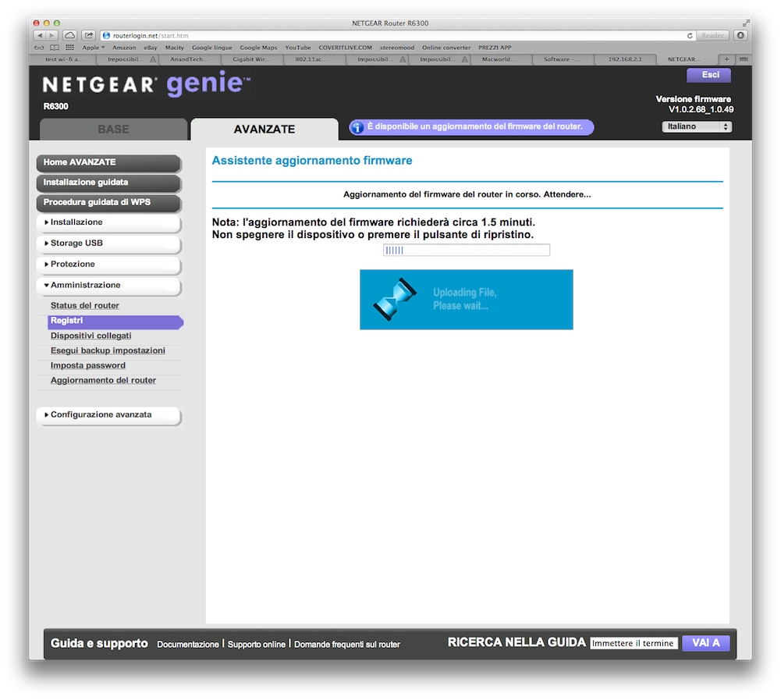This screenshot has width=781, height=700.
Task: Open Home AVANZATE
Action: [x=108, y=162]
